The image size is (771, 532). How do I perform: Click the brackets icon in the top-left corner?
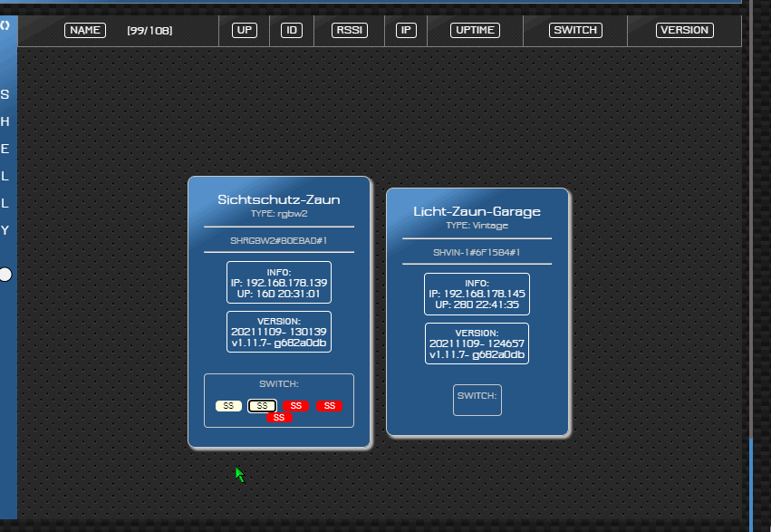click(5, 25)
